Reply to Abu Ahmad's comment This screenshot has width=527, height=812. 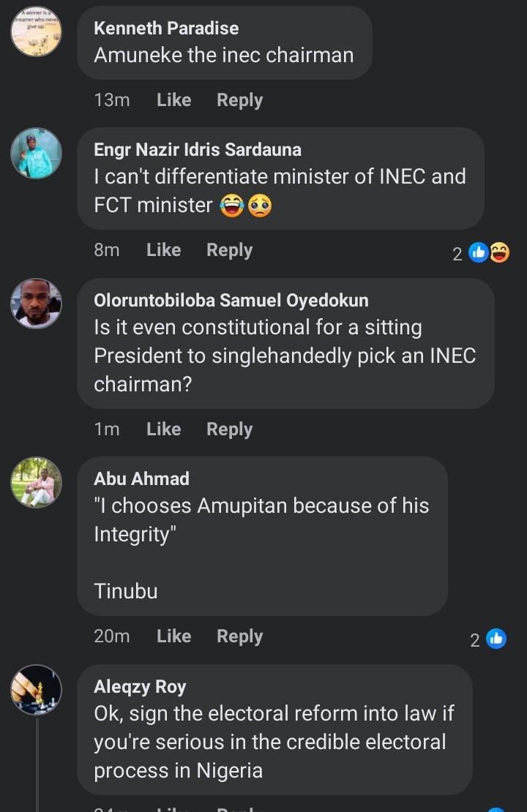[239, 636]
